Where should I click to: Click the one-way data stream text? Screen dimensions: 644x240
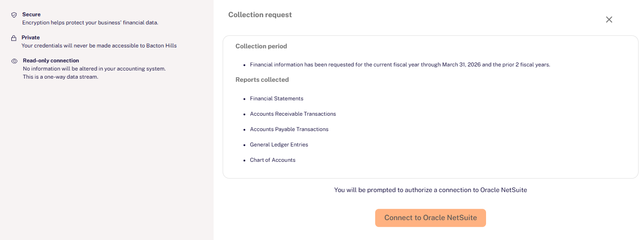tap(60, 77)
